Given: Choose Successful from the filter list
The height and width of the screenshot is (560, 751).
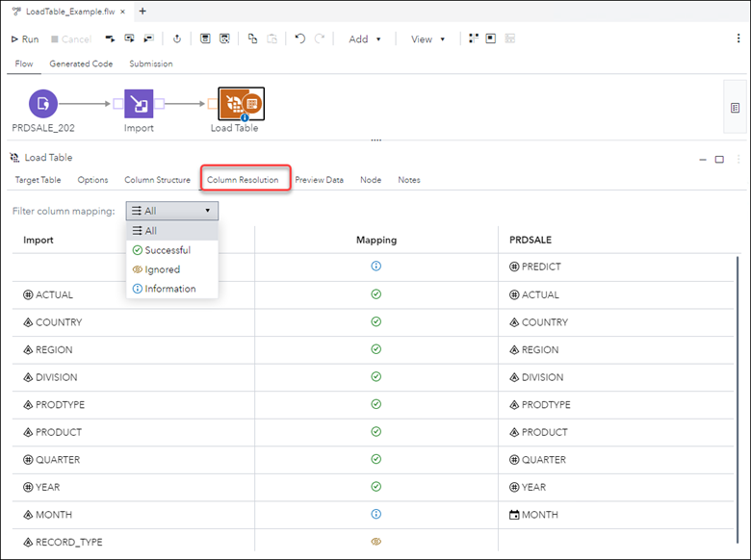Looking at the screenshot, I should (167, 250).
